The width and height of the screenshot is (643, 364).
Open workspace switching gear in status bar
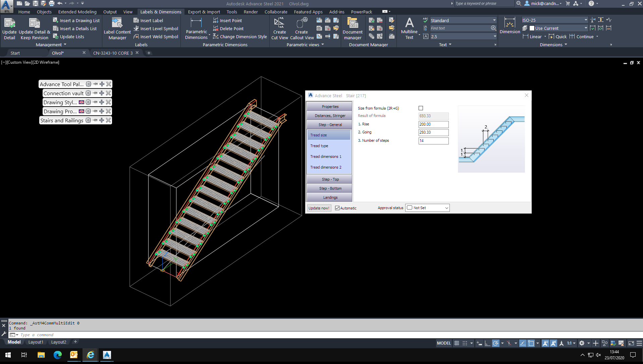pyautogui.click(x=582, y=343)
